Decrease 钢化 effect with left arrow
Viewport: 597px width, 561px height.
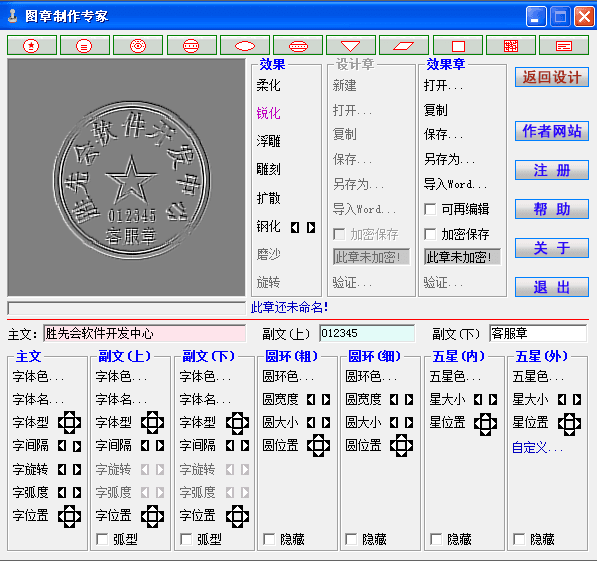click(295, 227)
